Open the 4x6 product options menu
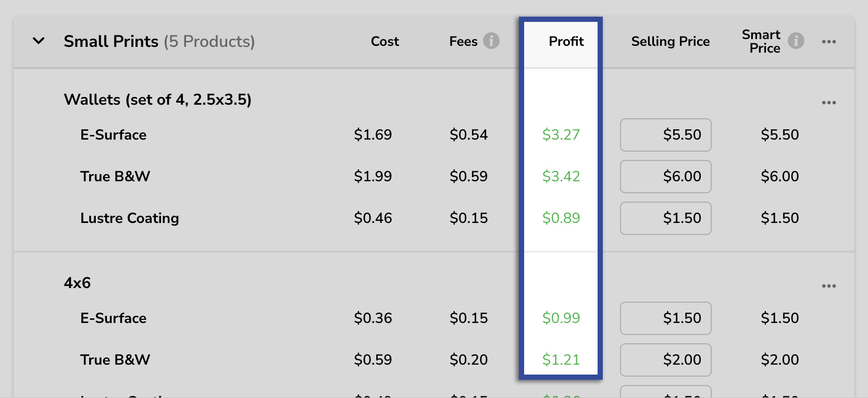Viewport: 868px width, 398px height. [x=828, y=286]
